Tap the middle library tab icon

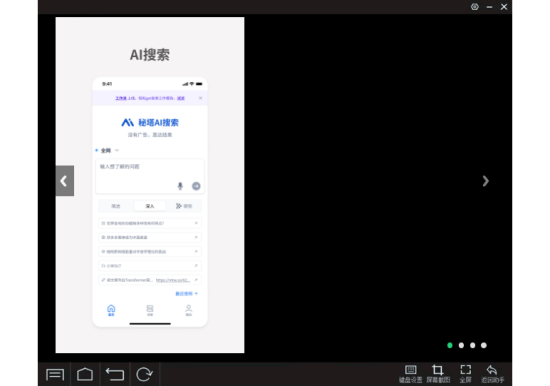(150, 310)
